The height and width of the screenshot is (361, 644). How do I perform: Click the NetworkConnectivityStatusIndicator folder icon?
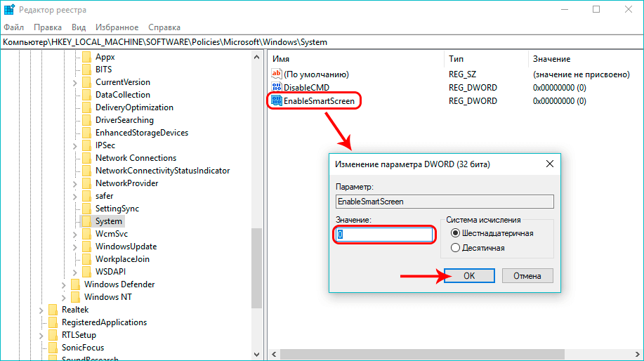86,171
